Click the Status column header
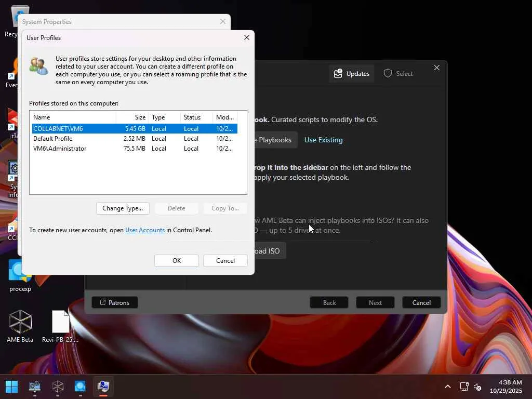This screenshot has width=532, height=399. pos(196,117)
